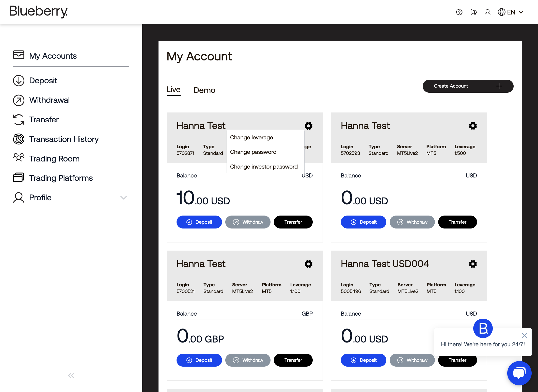This screenshot has width=538, height=392.
Task: Click the Create Account button
Action: pyautogui.click(x=468, y=86)
